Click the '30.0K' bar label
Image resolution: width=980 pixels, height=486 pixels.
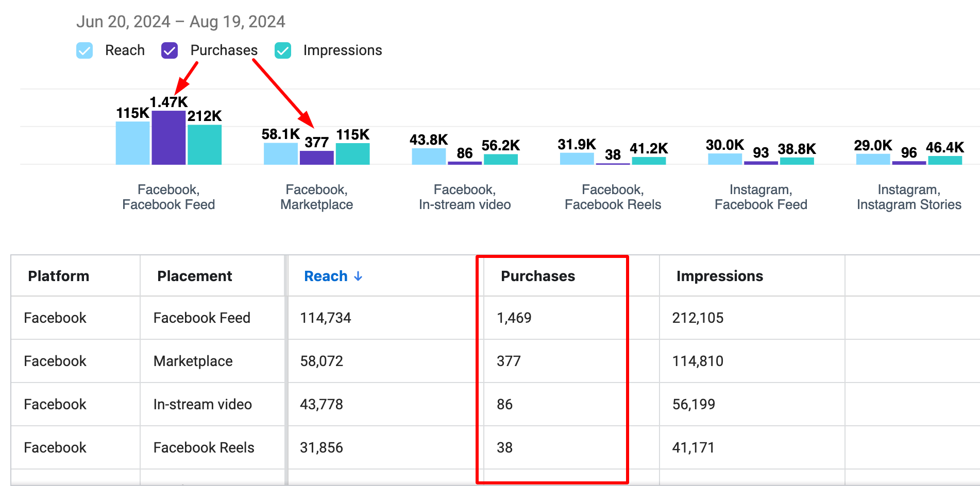point(725,145)
